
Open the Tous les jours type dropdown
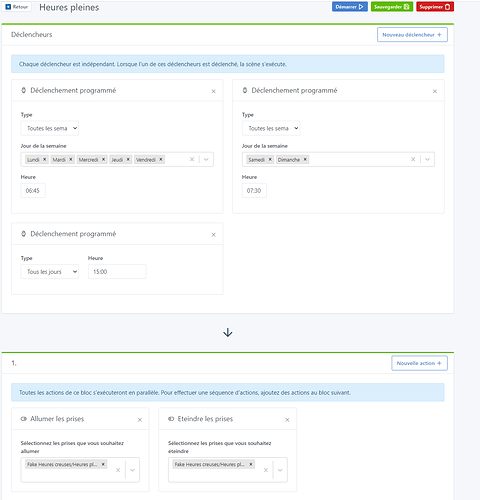point(50,272)
